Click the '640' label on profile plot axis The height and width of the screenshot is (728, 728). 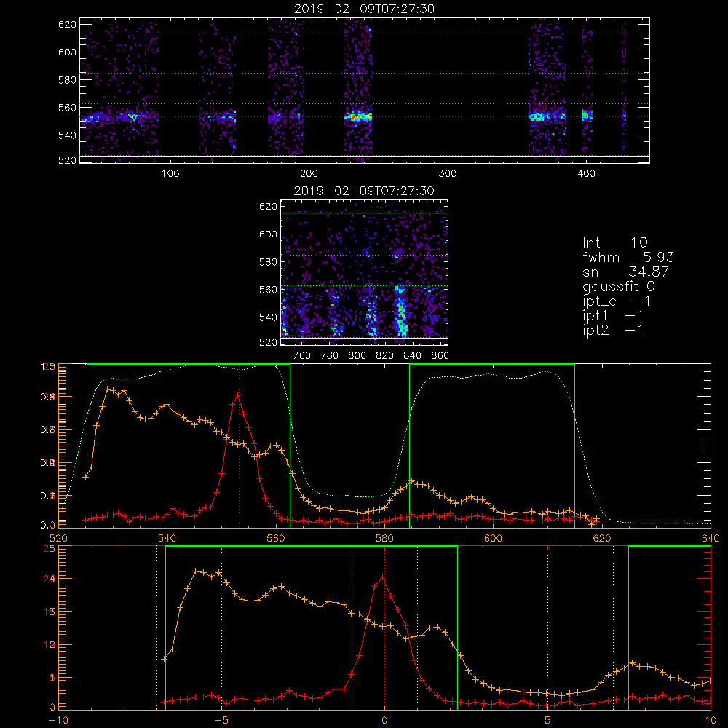coord(711,539)
